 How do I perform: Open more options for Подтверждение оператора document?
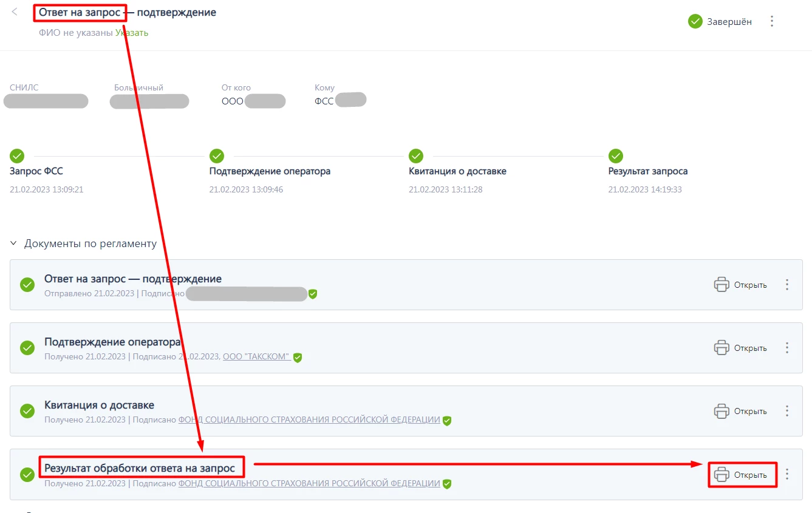[x=787, y=348]
